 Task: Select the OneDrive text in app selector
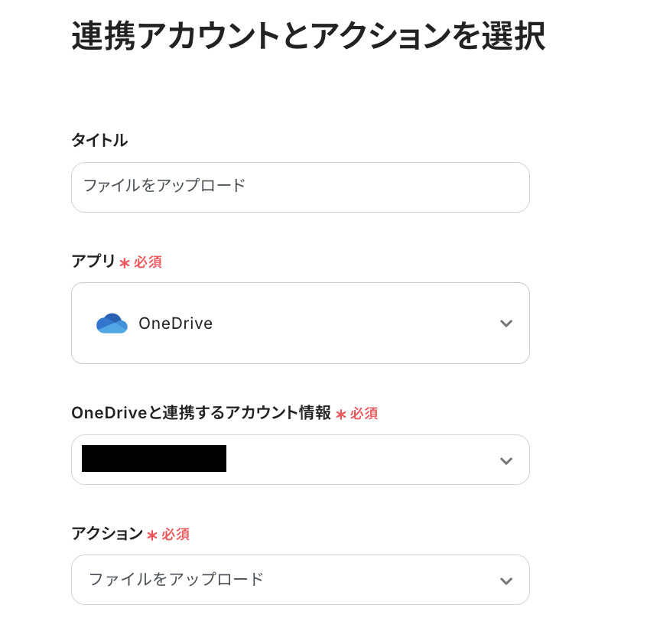click(x=175, y=324)
